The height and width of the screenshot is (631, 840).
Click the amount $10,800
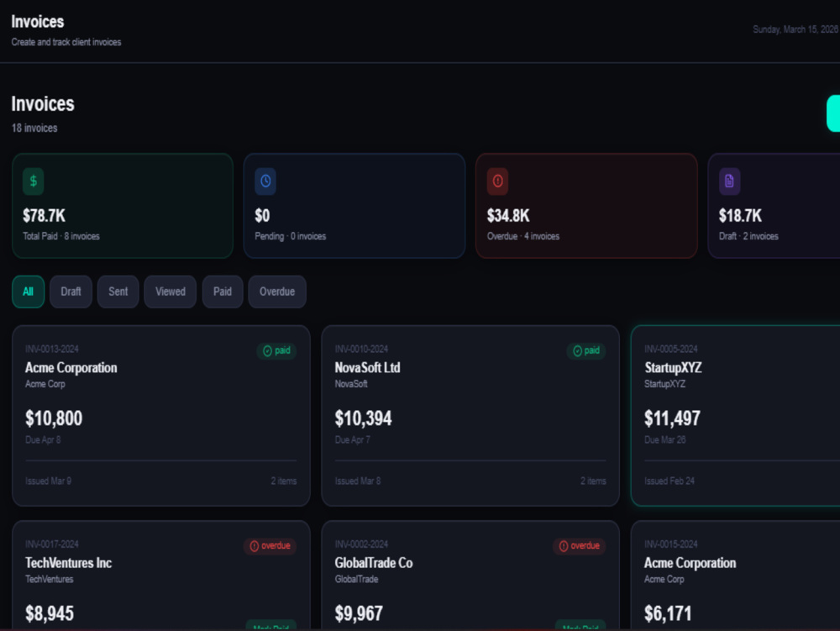(54, 418)
